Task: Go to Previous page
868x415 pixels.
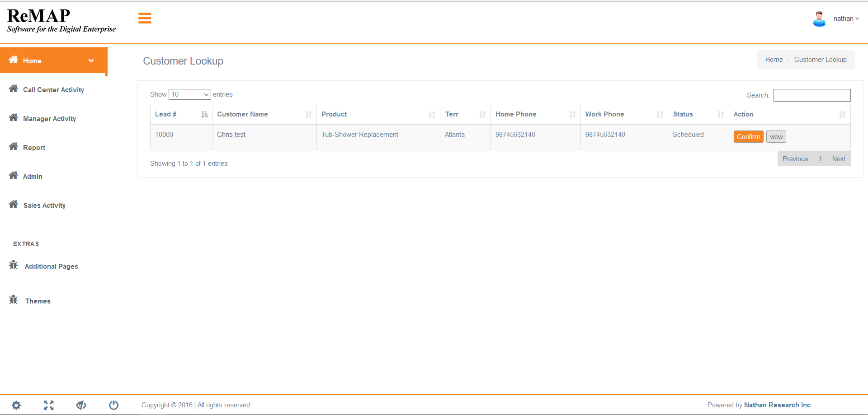Action: [x=795, y=159]
